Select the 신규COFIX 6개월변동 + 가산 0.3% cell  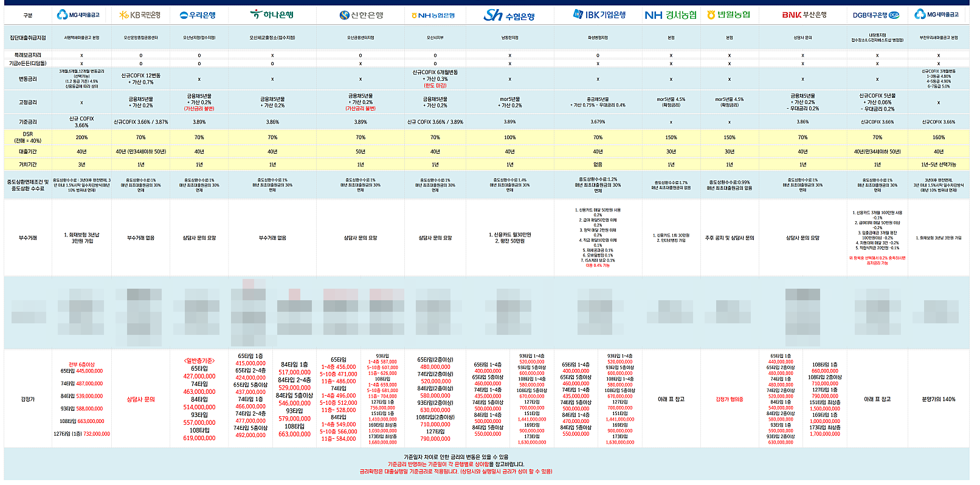pos(435,75)
